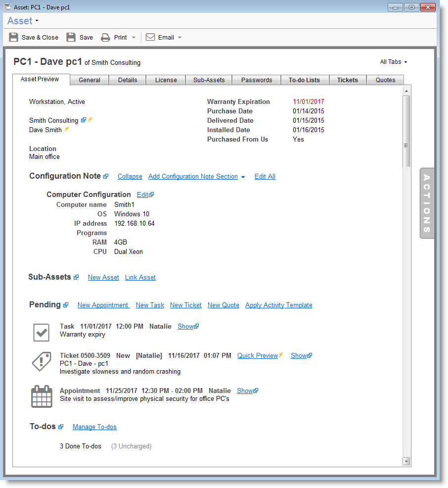Viewport: 448px width, 488px height.
Task: Click the Task checkmark icon for Warranty expiry
Action: [42, 332]
